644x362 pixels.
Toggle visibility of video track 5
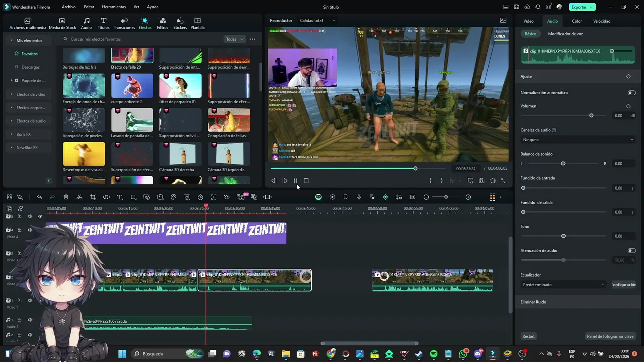[40, 216]
